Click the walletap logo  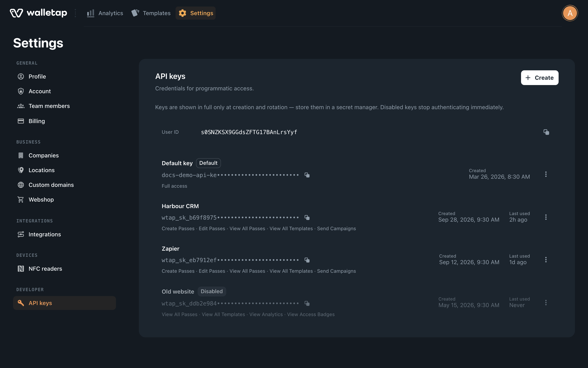(38, 13)
